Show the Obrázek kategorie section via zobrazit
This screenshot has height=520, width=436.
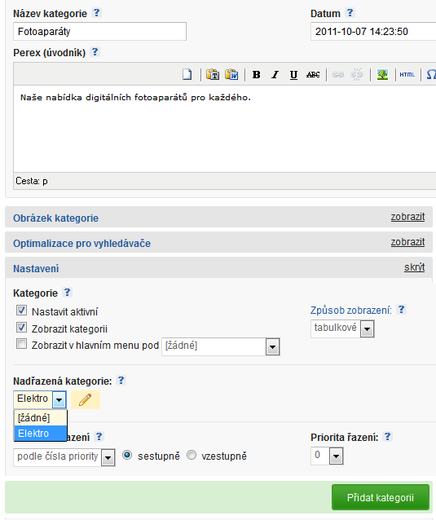[408, 217]
